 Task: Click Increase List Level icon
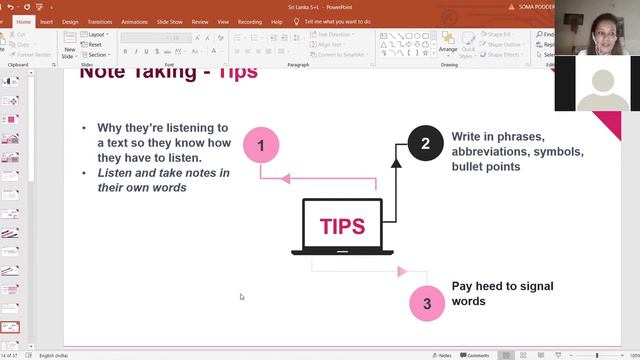click(x=284, y=38)
